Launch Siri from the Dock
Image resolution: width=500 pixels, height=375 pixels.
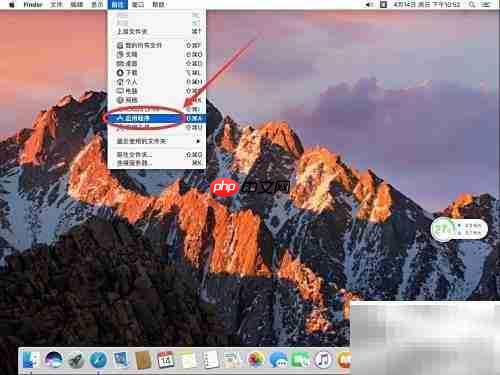(x=53, y=360)
